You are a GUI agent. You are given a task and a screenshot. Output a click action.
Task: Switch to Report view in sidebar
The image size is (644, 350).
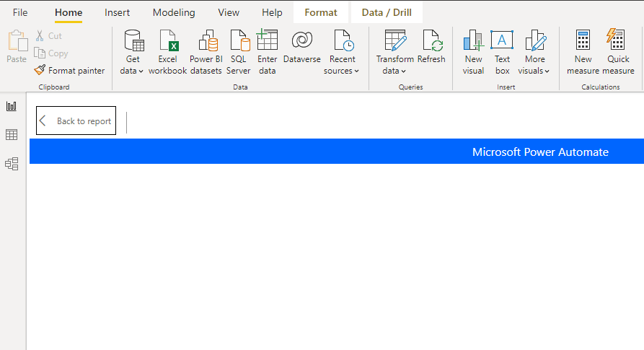pos(12,106)
